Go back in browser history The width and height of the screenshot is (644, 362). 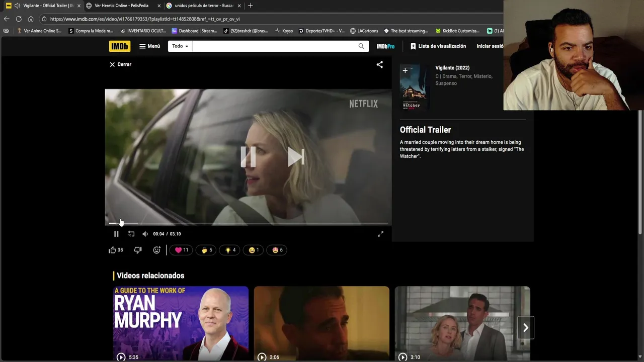(x=7, y=19)
